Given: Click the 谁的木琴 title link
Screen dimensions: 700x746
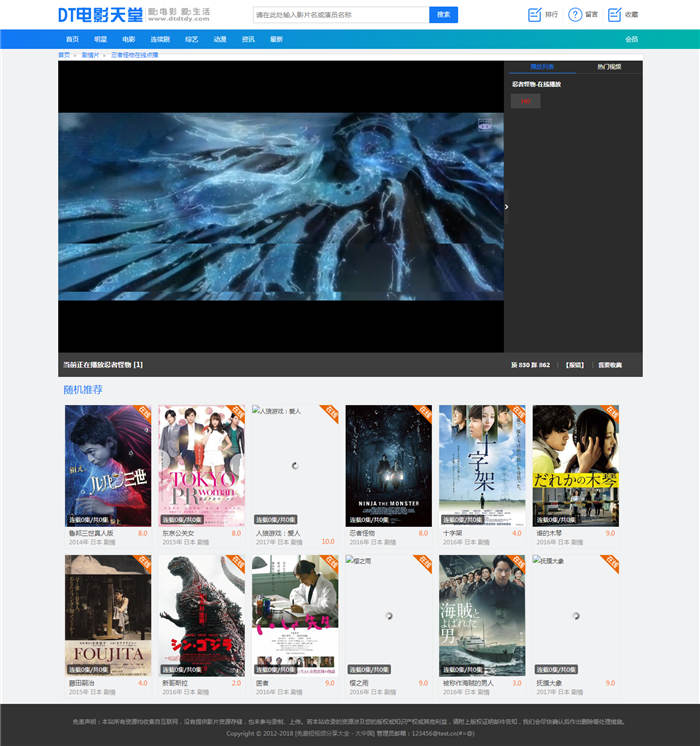Looking at the screenshot, I should pos(549,533).
